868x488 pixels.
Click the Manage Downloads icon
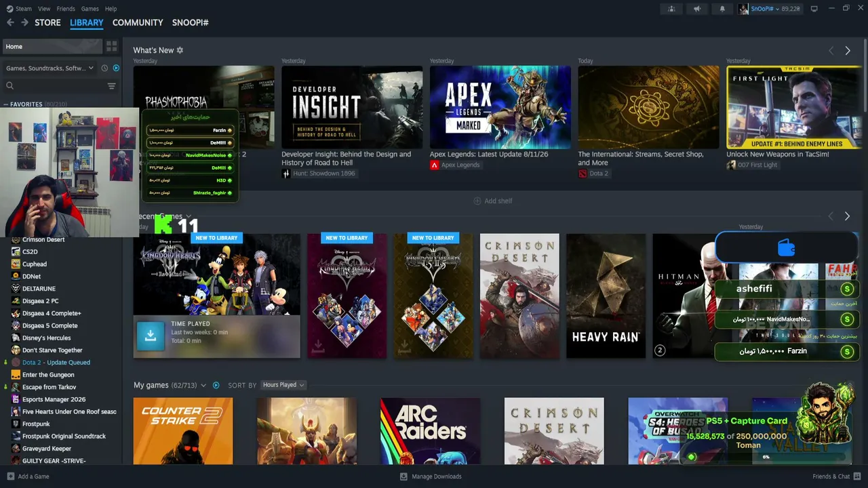(404, 476)
